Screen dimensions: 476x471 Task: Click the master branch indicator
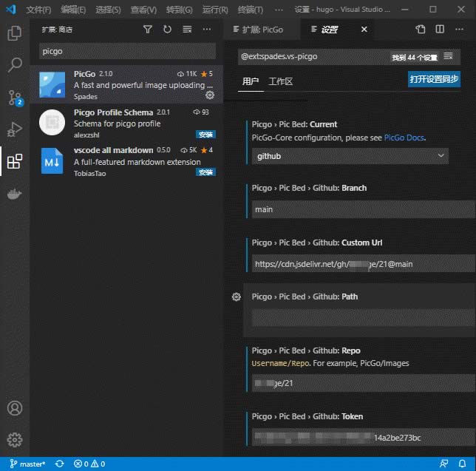(27, 464)
